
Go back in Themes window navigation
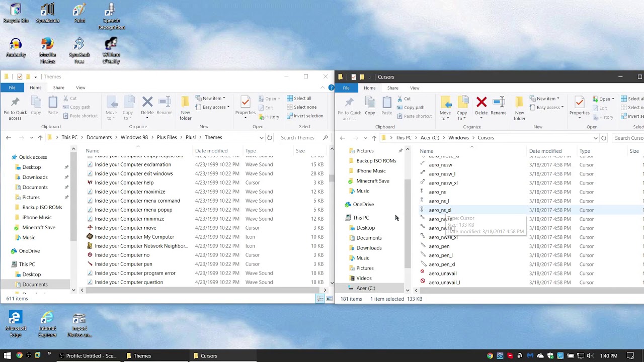(9, 137)
